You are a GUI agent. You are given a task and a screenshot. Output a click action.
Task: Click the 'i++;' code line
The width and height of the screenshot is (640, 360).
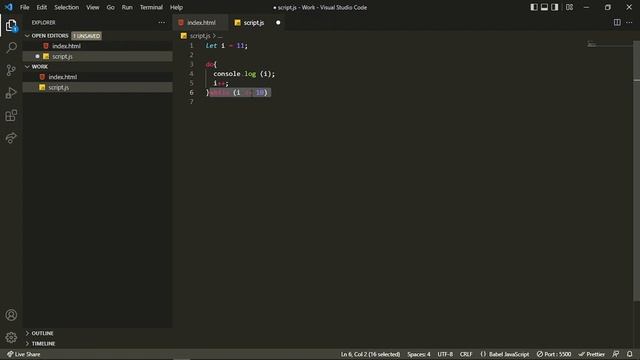[x=221, y=83]
